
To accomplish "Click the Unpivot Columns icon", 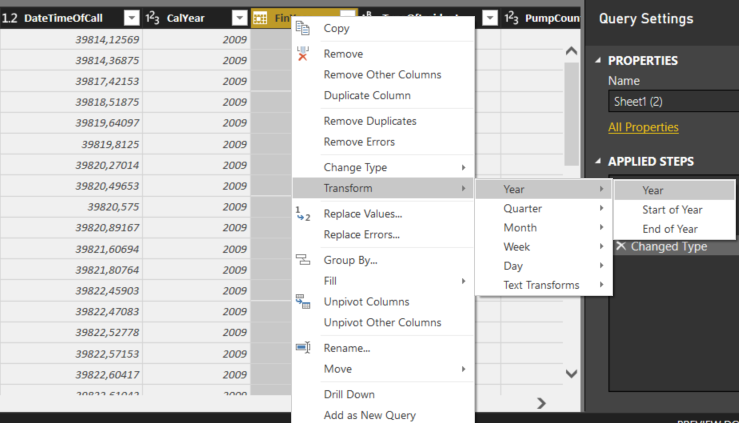I will pyautogui.click(x=303, y=302).
